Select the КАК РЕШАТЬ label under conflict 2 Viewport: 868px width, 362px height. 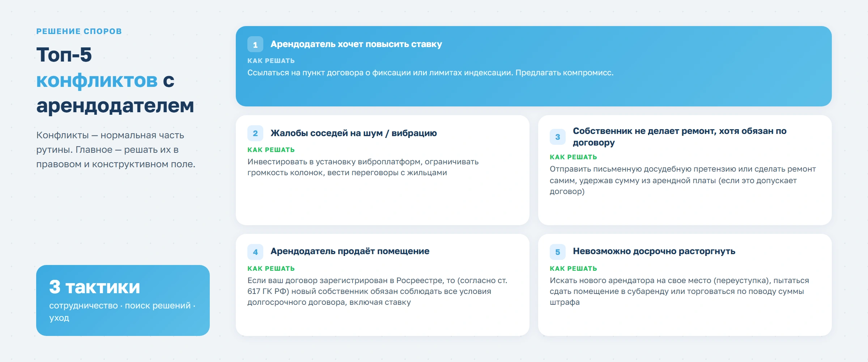point(271,149)
